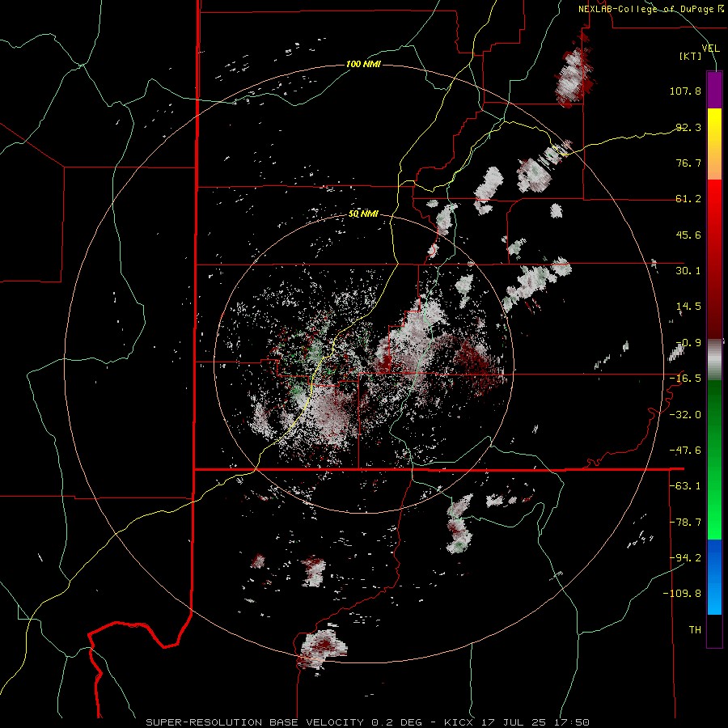Click the 92.3 legend value
The height and width of the screenshot is (728, 728).
tap(688, 127)
